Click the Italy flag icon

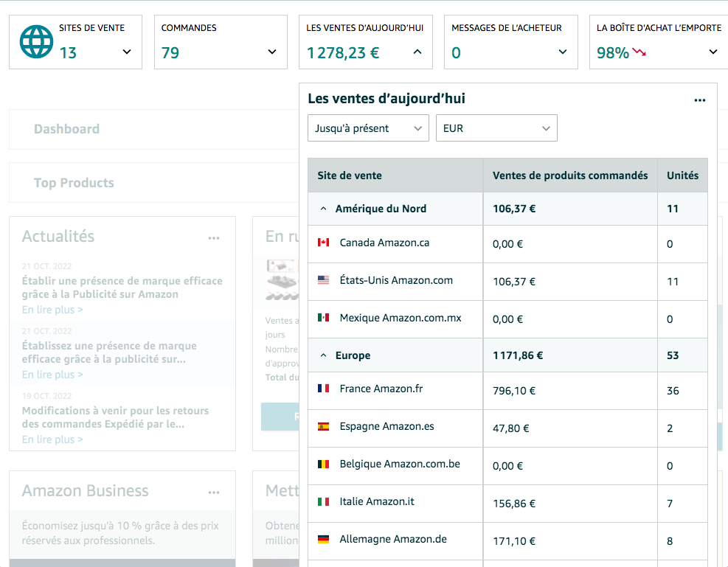click(x=324, y=501)
